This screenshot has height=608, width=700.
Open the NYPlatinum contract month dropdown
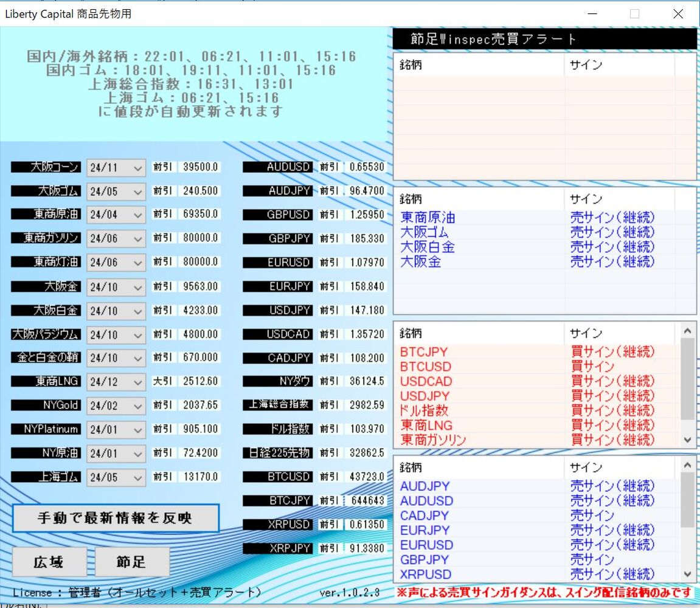[x=116, y=429]
